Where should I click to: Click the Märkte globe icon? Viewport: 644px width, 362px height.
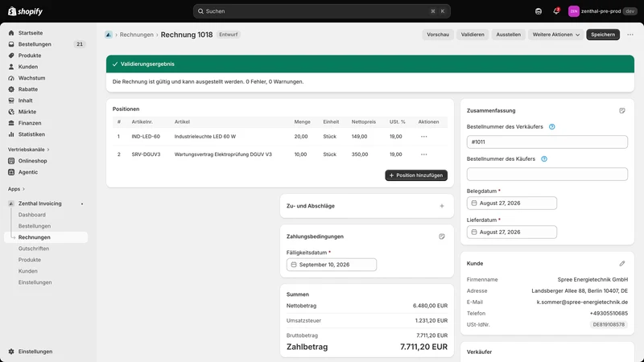coord(11,112)
